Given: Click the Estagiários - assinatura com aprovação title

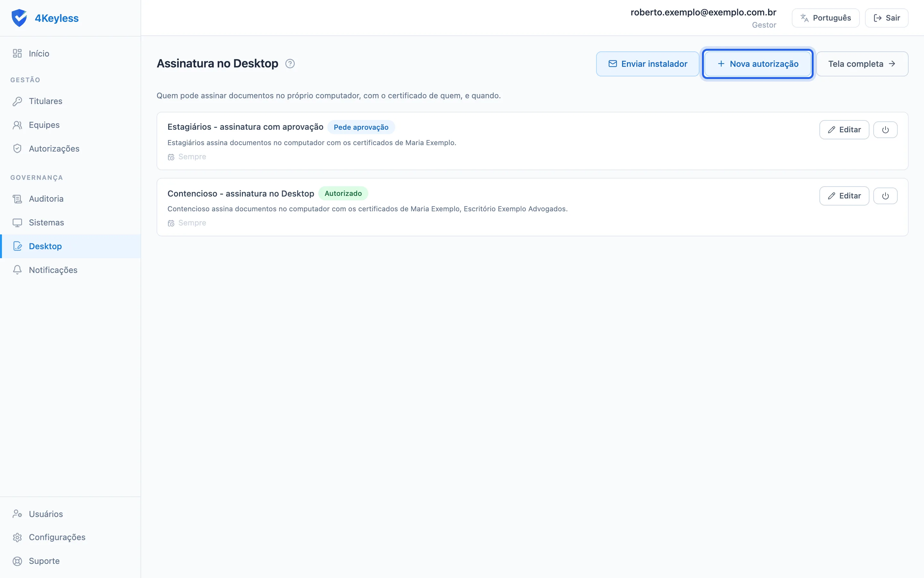Looking at the screenshot, I should pyautogui.click(x=245, y=127).
